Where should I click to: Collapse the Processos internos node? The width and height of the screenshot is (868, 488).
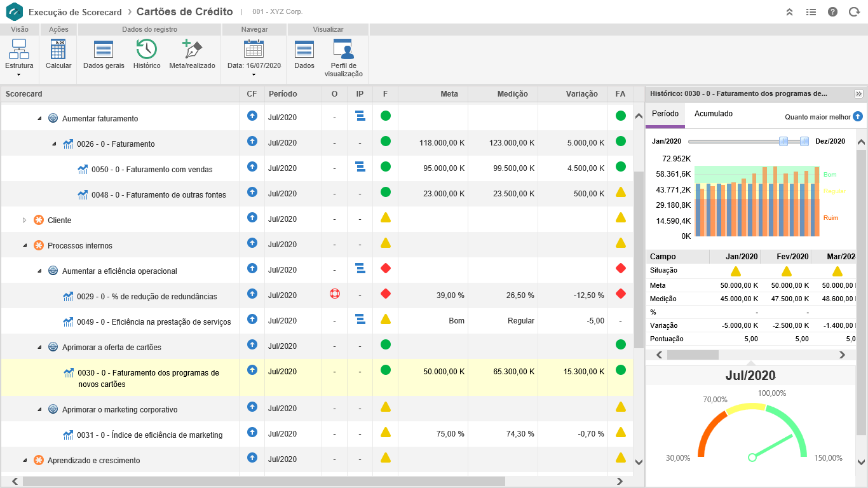(25, 246)
